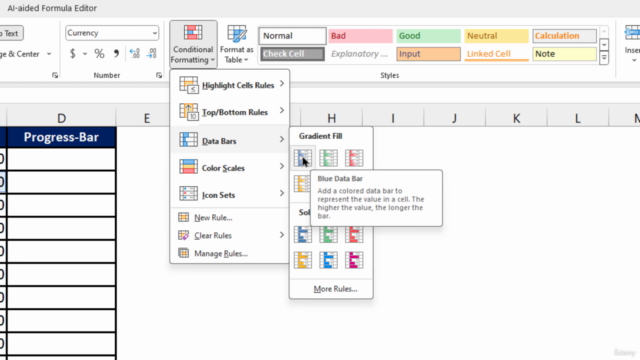The image size is (640, 360).
Task: Click the Wrap Text button
Action: click(x=11, y=33)
